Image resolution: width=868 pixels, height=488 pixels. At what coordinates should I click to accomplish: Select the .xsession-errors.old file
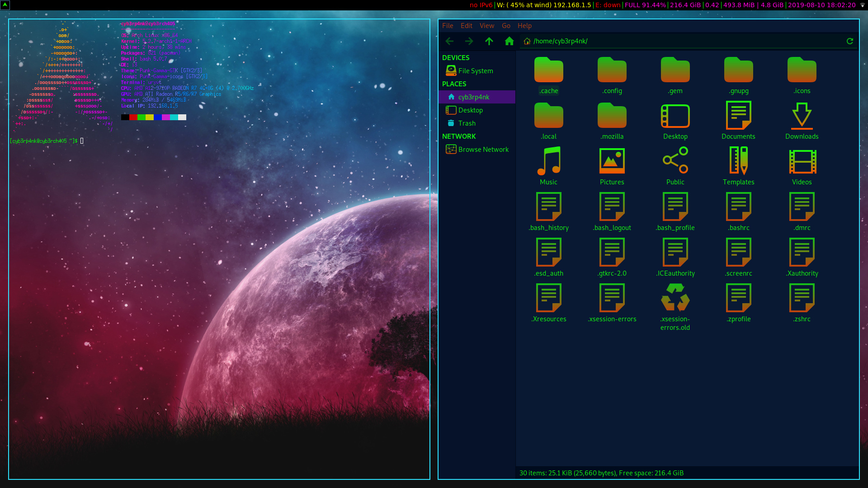[675, 307]
